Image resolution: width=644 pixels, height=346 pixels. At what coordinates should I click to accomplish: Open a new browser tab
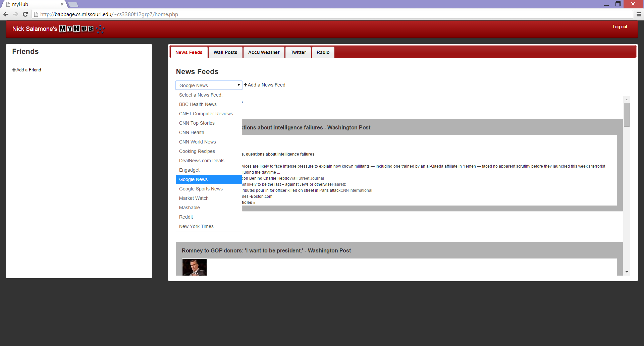click(x=73, y=4)
